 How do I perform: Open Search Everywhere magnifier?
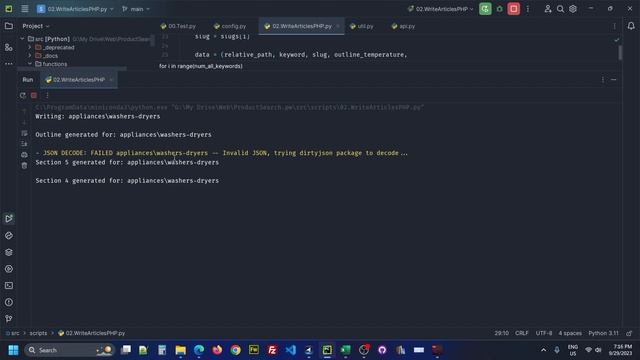(560, 9)
